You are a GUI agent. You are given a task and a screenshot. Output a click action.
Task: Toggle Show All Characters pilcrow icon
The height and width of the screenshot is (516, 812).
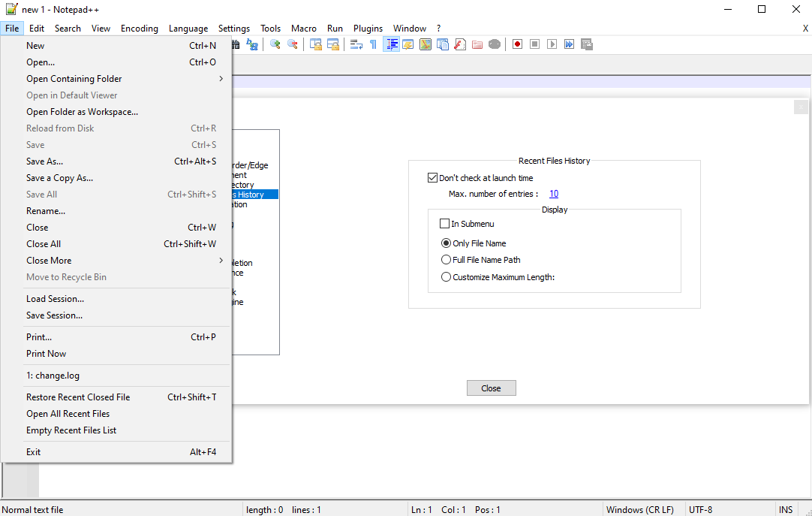(374, 44)
